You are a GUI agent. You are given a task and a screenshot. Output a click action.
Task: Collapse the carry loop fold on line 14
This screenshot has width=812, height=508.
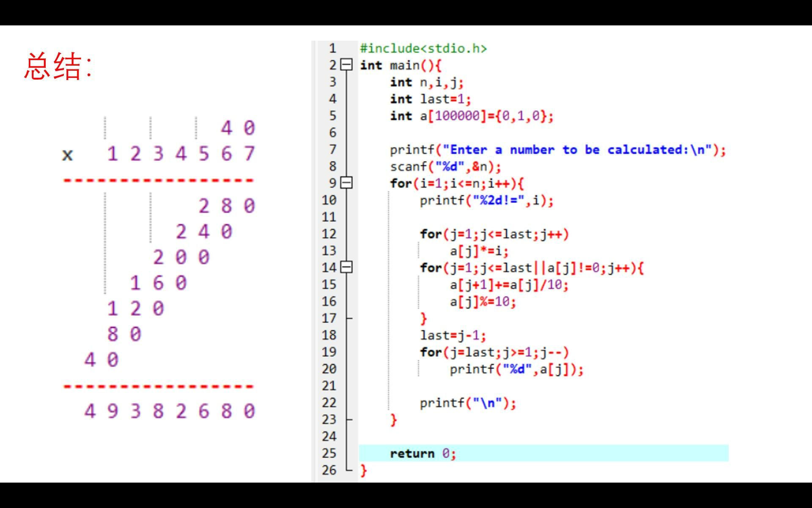pyautogui.click(x=346, y=267)
